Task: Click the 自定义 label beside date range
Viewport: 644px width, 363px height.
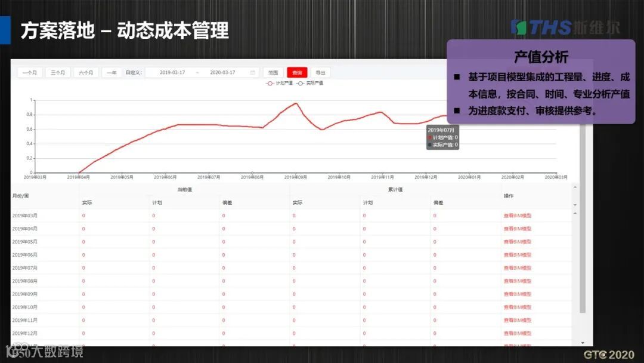Action: coord(134,73)
